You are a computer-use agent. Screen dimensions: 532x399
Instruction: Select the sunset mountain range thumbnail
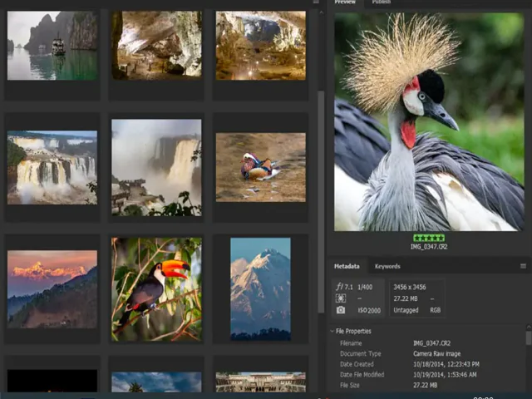pos(52,289)
